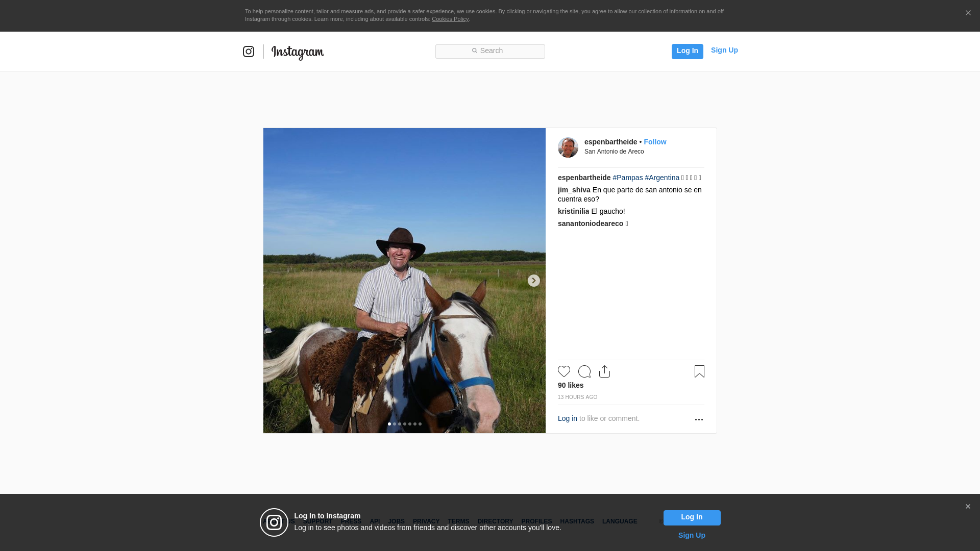
Task: Click the HASHTAGS footer menu item
Action: (x=577, y=521)
